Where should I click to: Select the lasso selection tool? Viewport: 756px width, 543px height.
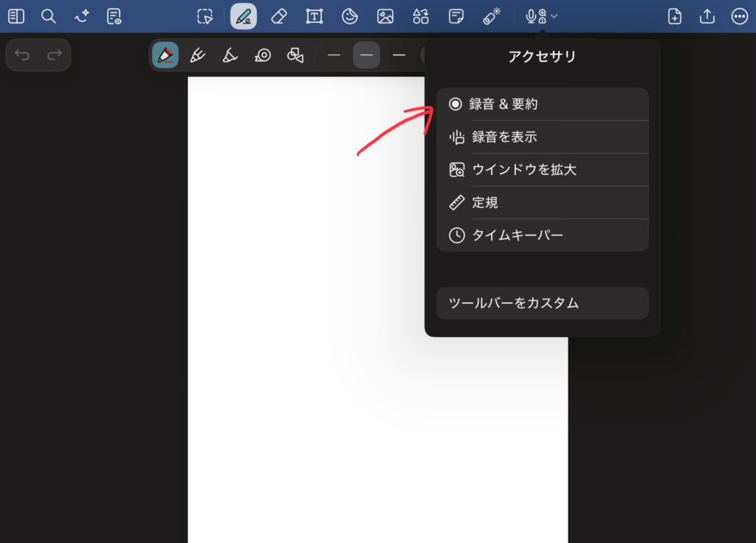pos(205,16)
